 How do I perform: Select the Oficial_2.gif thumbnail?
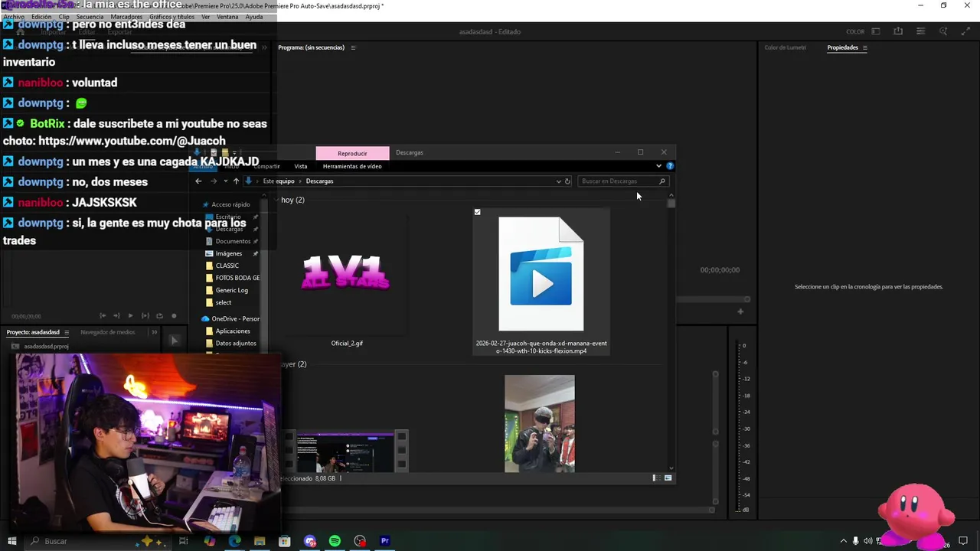347,273
